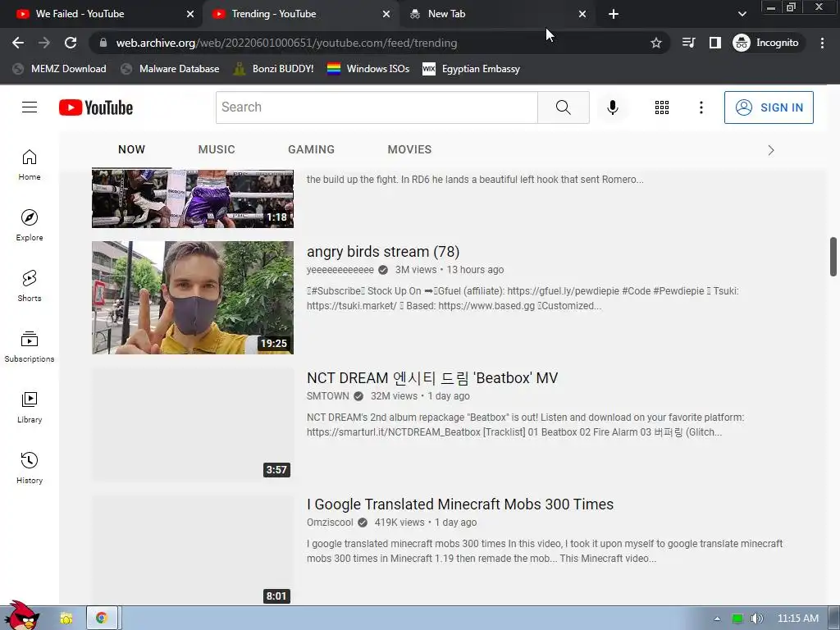Image resolution: width=840 pixels, height=630 pixels.
Task: Select the MUSIC trending tab
Action: (217, 149)
